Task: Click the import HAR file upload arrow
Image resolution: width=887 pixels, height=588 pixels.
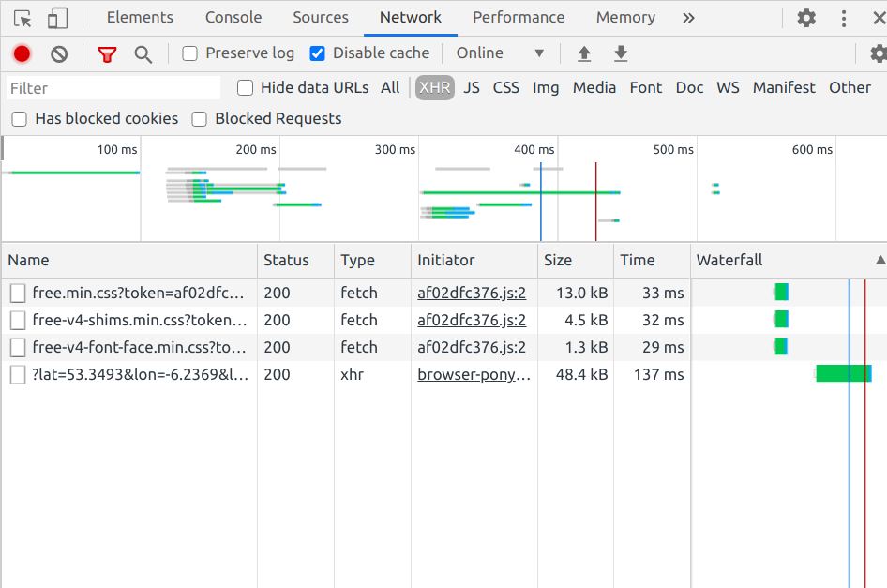Action: coord(584,54)
